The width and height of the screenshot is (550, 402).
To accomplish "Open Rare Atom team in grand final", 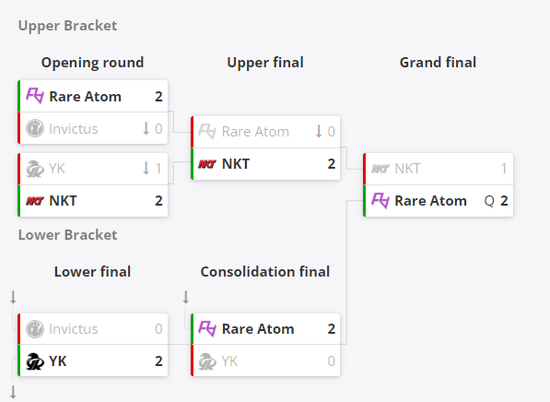I will tap(431, 201).
